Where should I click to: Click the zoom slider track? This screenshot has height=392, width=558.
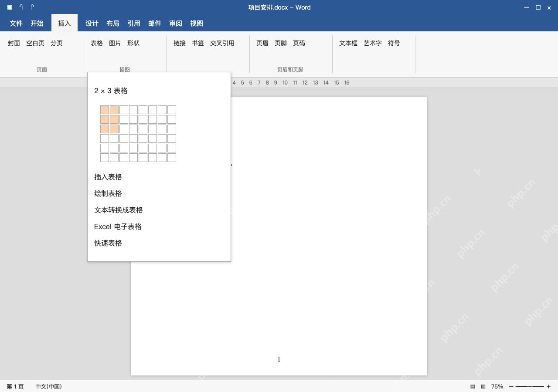tap(530, 386)
